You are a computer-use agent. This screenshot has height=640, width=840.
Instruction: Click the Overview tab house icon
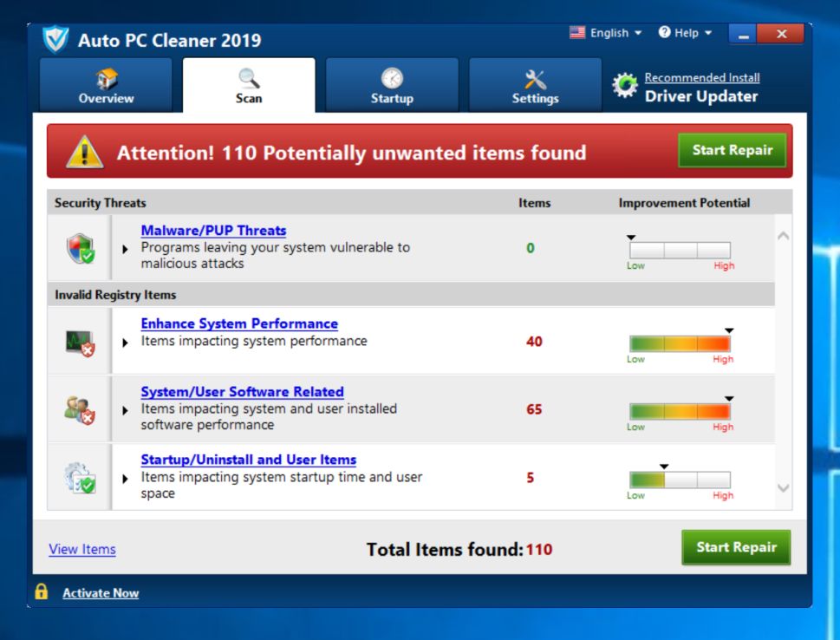coord(106,79)
